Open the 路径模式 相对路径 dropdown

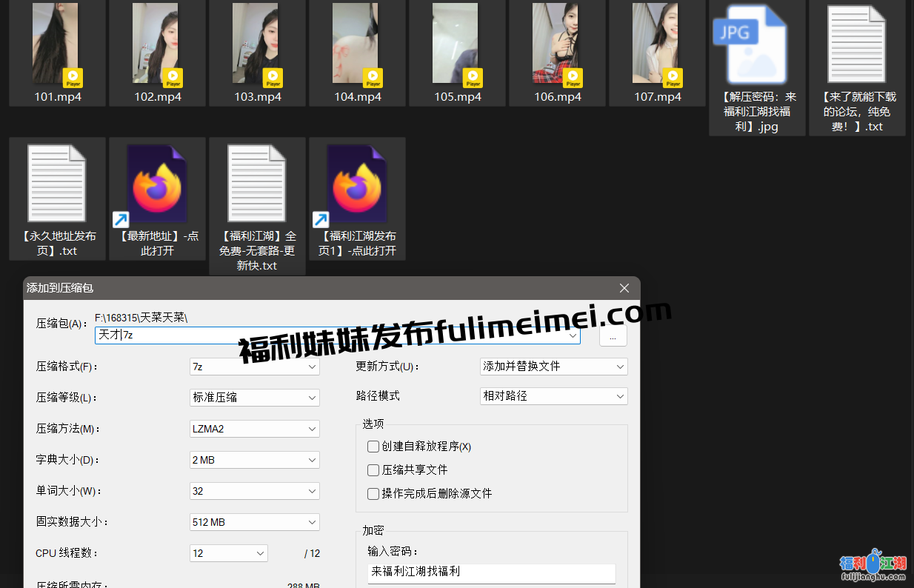(554, 396)
